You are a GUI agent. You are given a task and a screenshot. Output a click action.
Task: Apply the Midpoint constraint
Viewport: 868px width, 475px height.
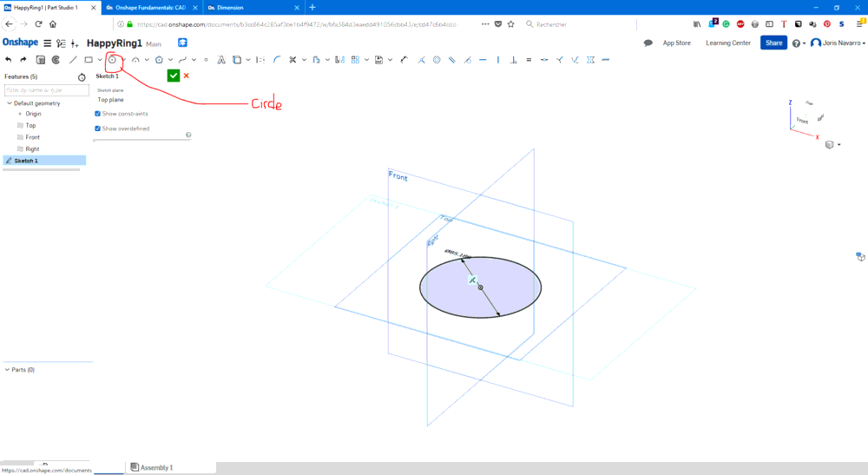click(x=544, y=60)
